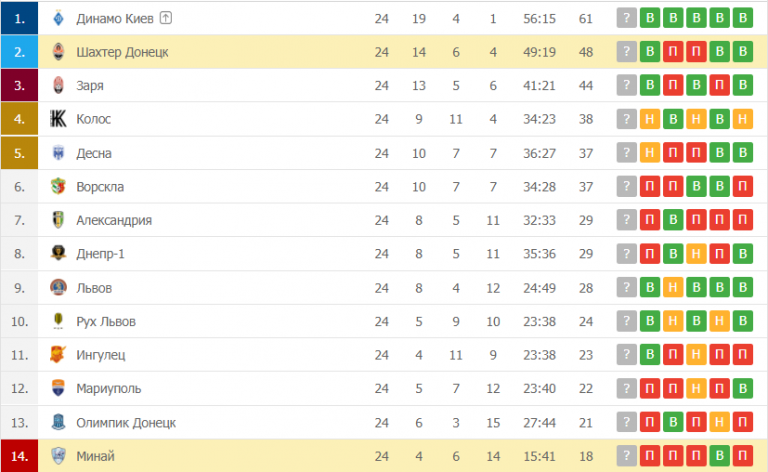Click the Ворскла team badge
The width and height of the screenshot is (768, 472).
click(x=58, y=187)
